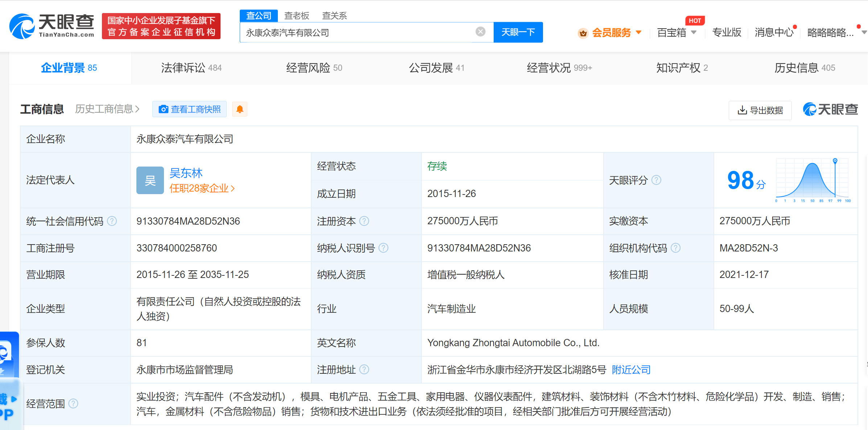Click the 会员服务 crown icon
This screenshot has height=430, width=868.
tap(583, 33)
